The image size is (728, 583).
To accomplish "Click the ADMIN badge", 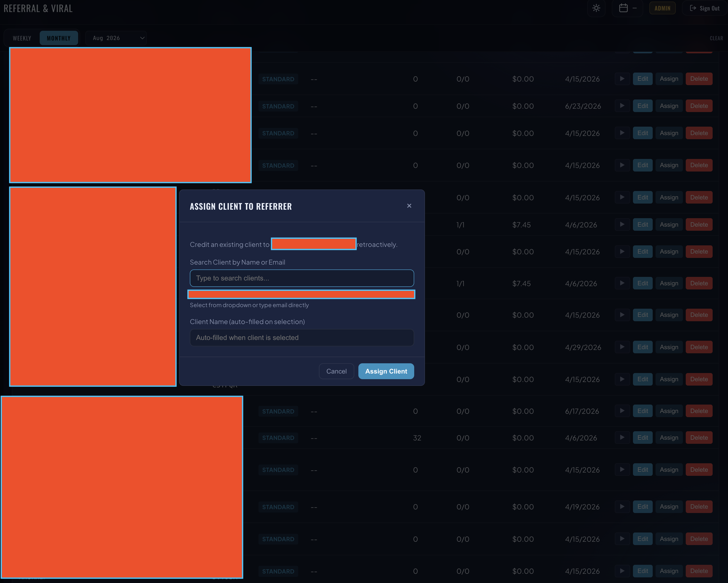I will [662, 8].
